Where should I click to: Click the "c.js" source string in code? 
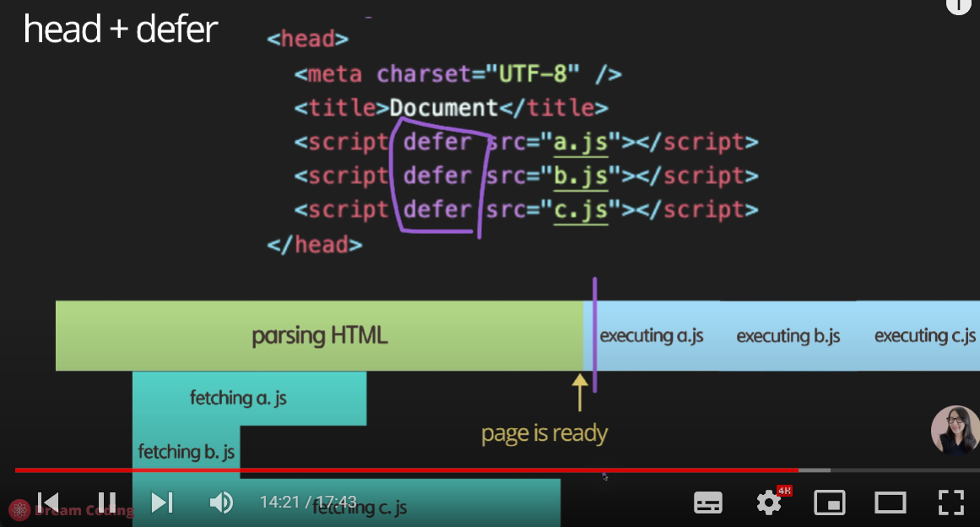581,210
